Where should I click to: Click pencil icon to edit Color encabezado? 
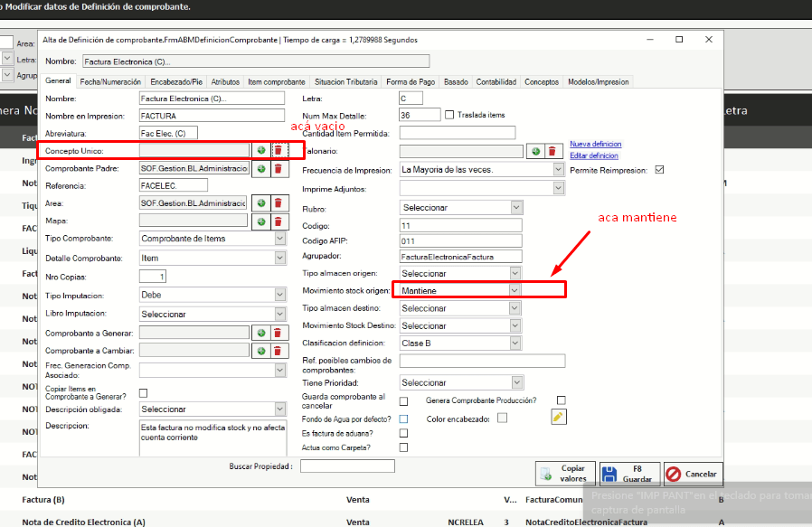(559, 418)
